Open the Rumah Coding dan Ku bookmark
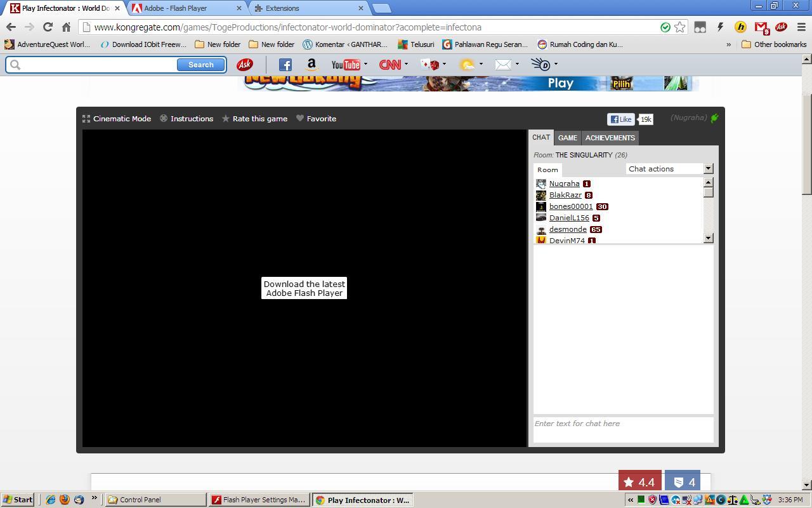The width and height of the screenshot is (812, 508). click(580, 44)
